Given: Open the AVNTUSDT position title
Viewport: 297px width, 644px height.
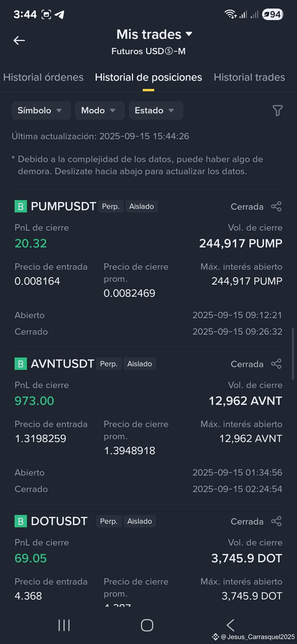Looking at the screenshot, I should [x=62, y=364].
